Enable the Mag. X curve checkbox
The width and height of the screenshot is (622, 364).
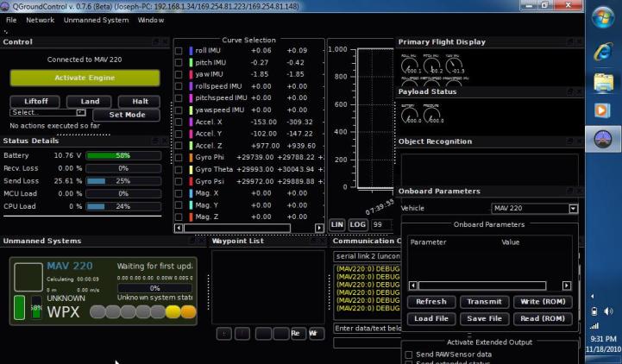[x=179, y=193]
